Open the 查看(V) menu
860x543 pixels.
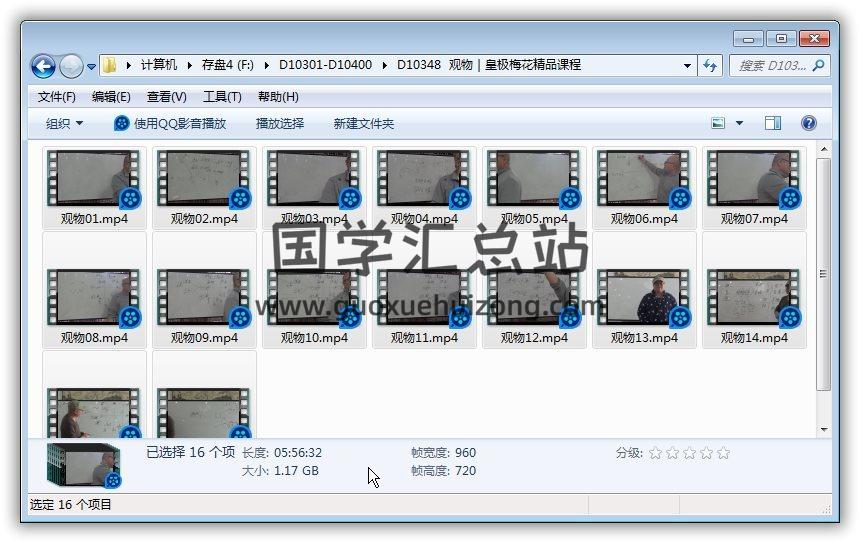pos(167,97)
